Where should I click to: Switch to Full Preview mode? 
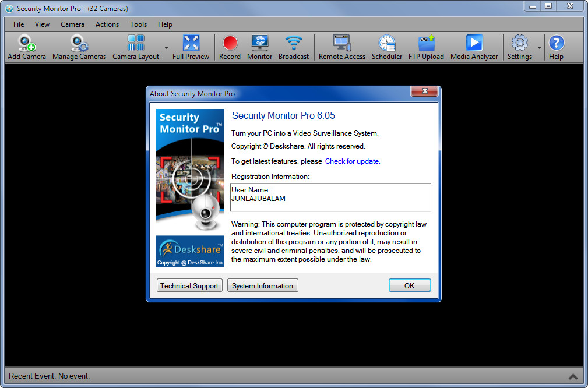(191, 47)
